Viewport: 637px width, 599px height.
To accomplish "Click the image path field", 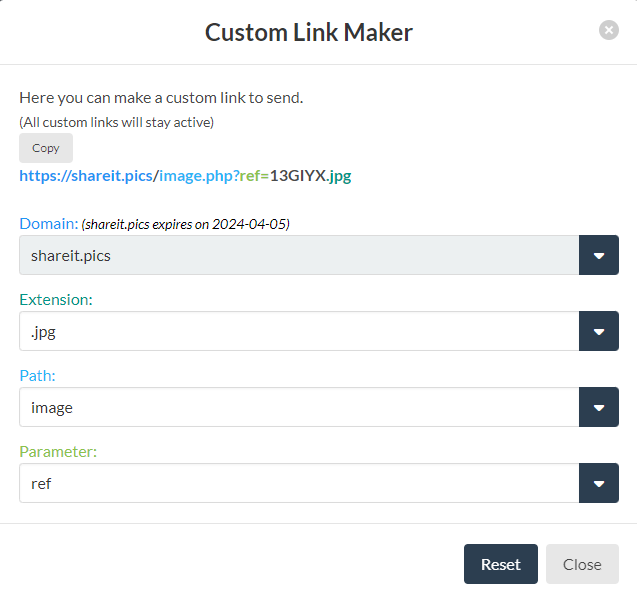I will pyautogui.click(x=299, y=407).
